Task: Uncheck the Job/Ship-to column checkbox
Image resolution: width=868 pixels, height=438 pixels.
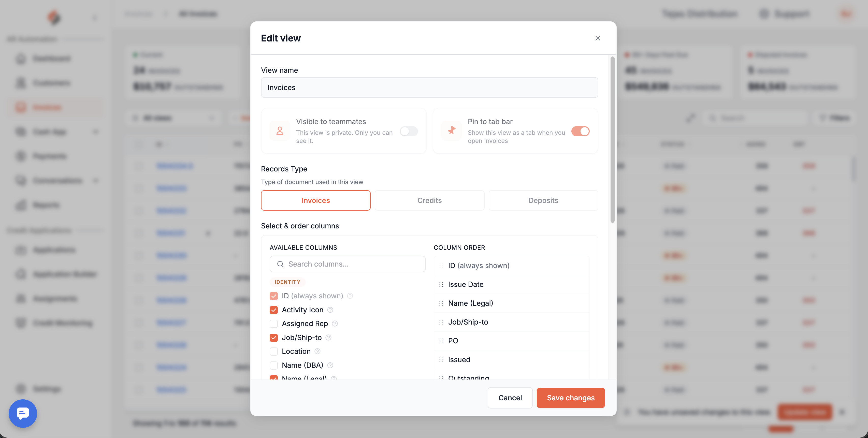Action: (x=274, y=338)
